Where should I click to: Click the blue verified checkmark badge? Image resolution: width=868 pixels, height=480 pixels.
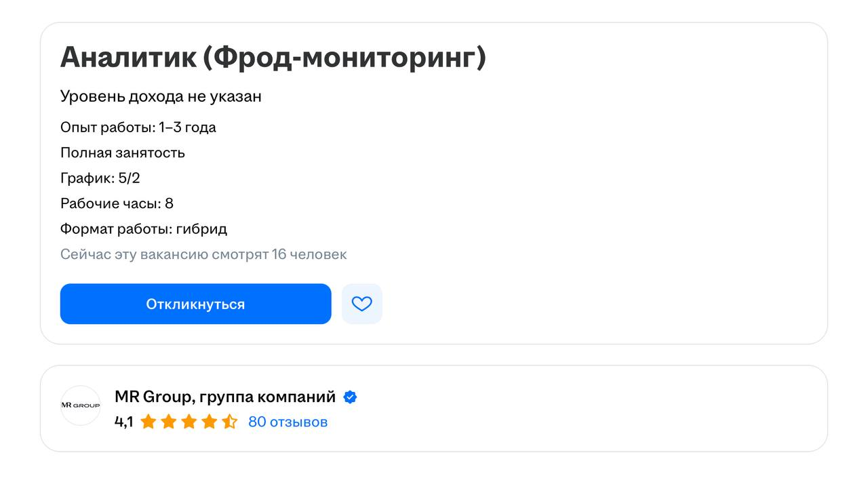(350, 397)
